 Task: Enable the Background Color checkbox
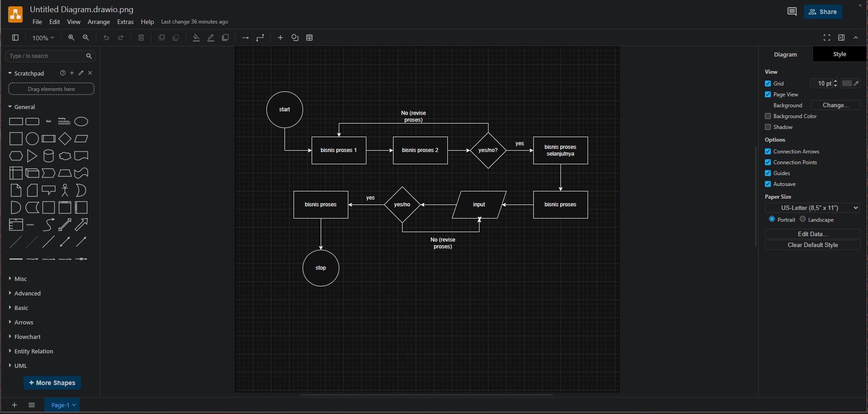[768, 116]
